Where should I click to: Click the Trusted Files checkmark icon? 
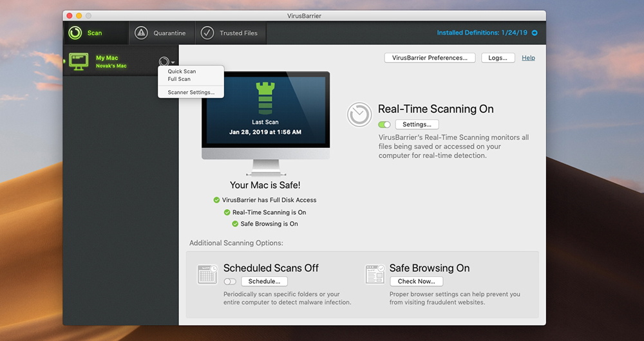tap(207, 33)
